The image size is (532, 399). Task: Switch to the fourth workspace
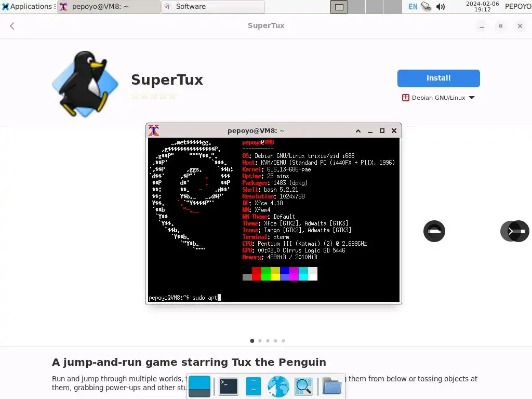(393, 7)
